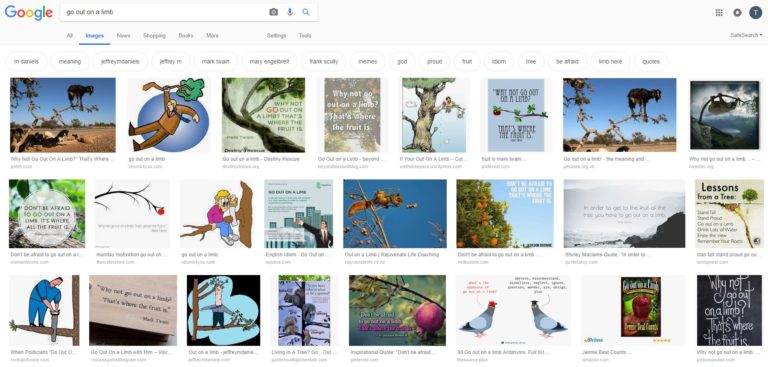Expand the More tab menu
The width and height of the screenshot is (768, 367).
tap(212, 36)
